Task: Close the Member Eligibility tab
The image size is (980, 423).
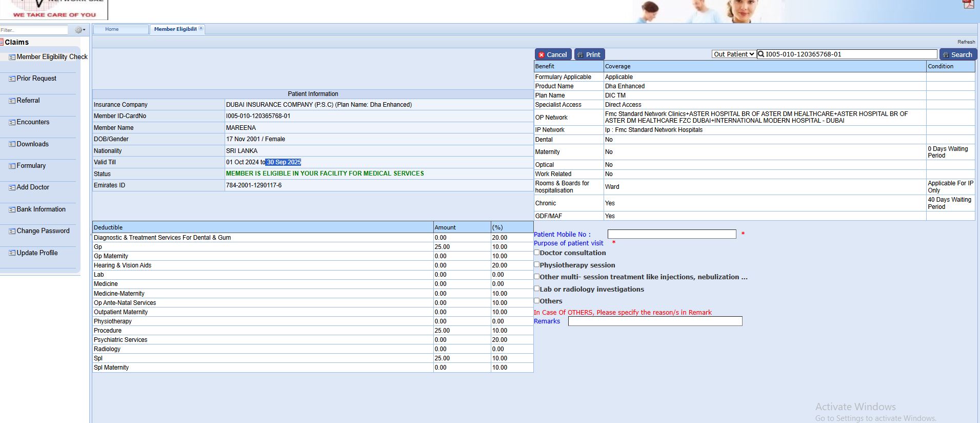Action: click(201, 29)
